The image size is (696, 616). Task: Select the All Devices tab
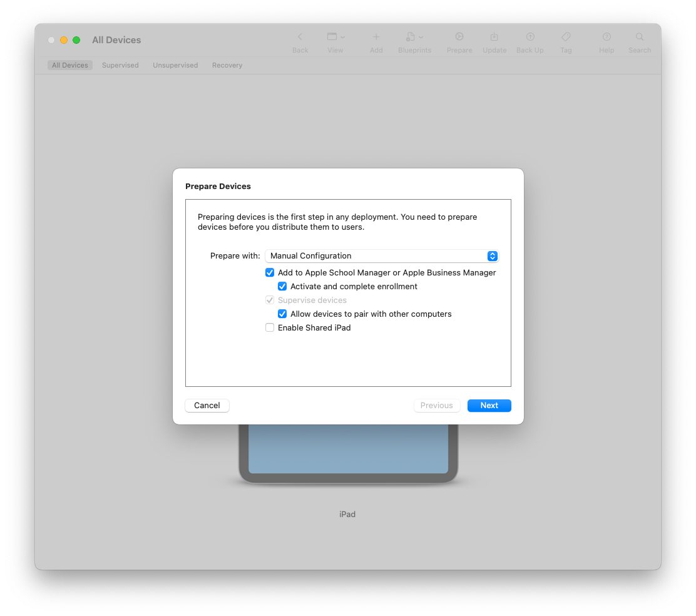(x=69, y=65)
